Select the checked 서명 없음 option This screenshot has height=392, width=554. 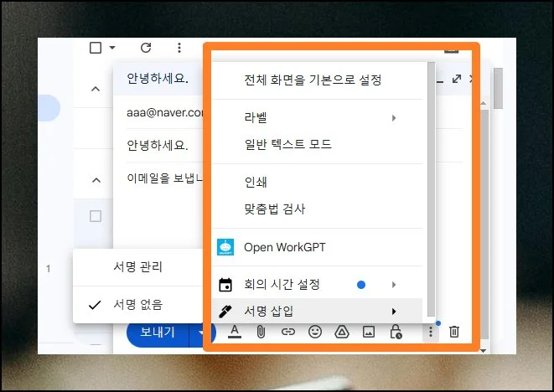(x=137, y=304)
